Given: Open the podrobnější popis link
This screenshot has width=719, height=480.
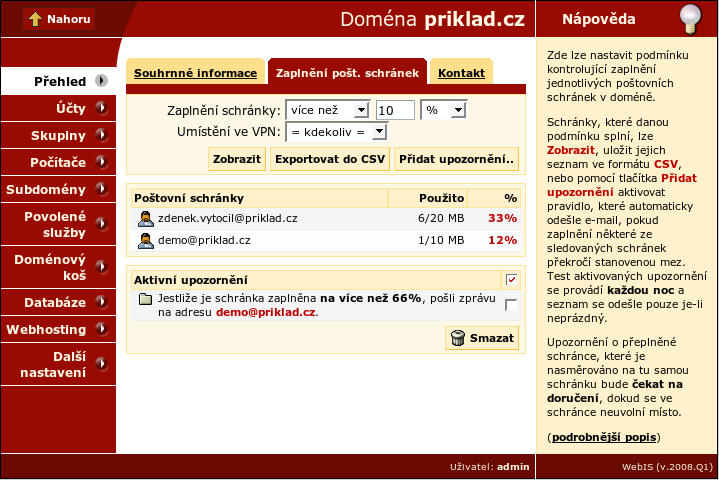Looking at the screenshot, I should 604,437.
